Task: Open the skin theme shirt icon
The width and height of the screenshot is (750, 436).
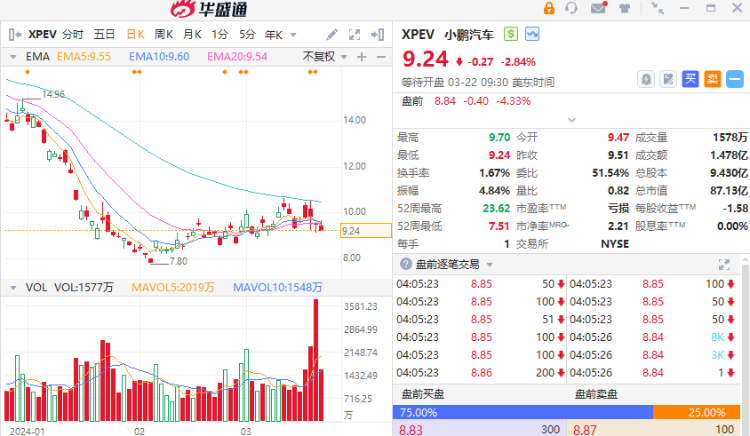Action: click(625, 8)
